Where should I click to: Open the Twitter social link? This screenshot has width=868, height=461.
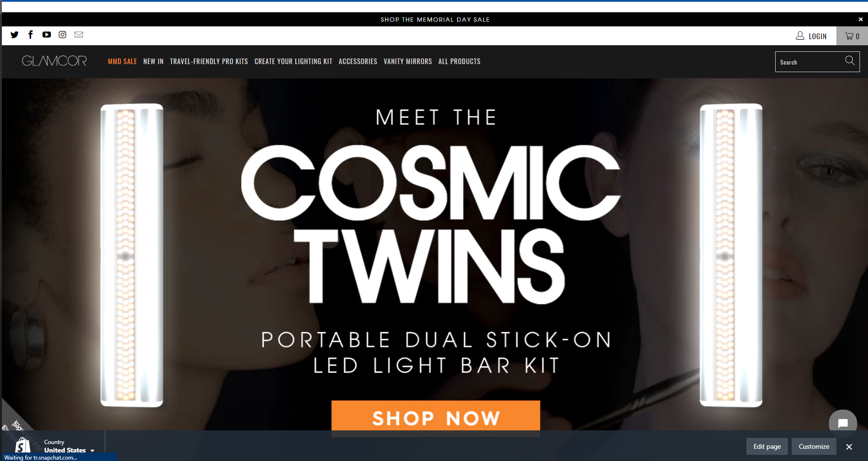(15, 35)
